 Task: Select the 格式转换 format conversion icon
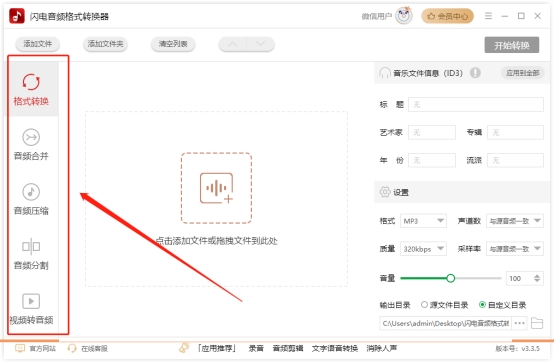point(31,82)
